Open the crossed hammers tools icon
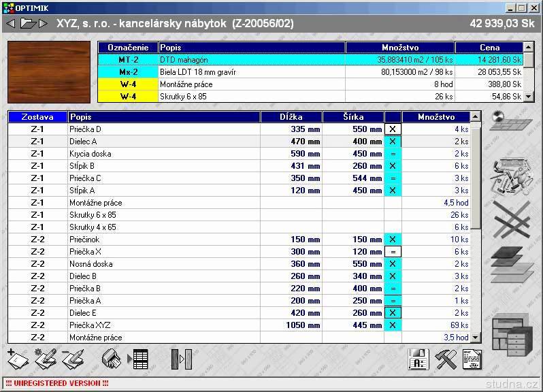Viewport: 543px width, 392px height. [446, 359]
